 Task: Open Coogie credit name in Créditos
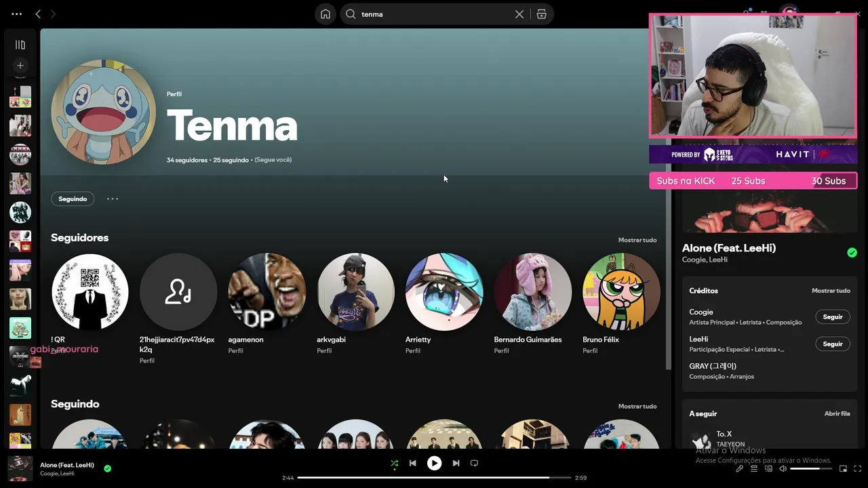click(701, 312)
